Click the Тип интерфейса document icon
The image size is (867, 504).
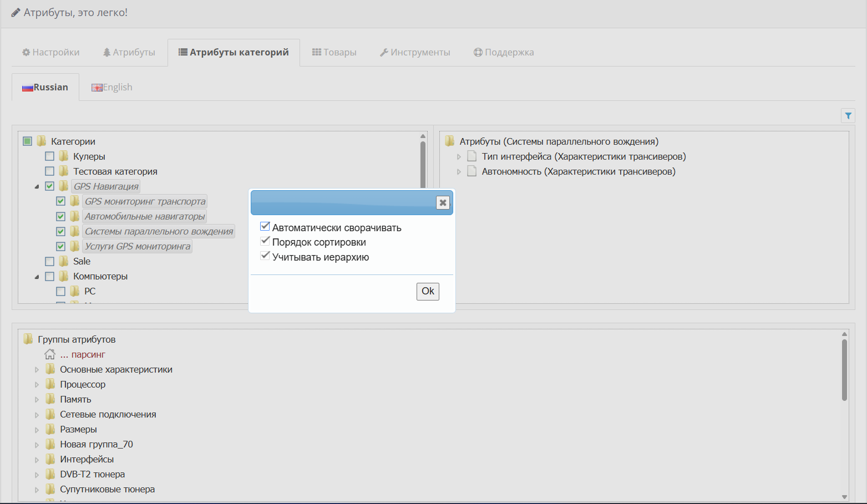pyautogui.click(x=471, y=156)
